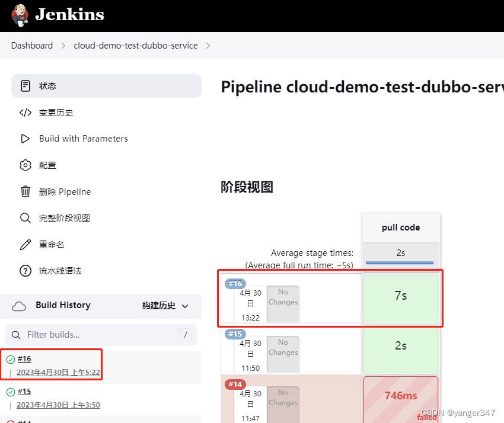
Task: Open build #15 link in Build History
Action: (x=24, y=392)
